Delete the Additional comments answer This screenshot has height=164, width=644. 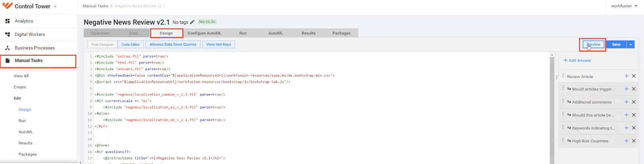point(634,102)
